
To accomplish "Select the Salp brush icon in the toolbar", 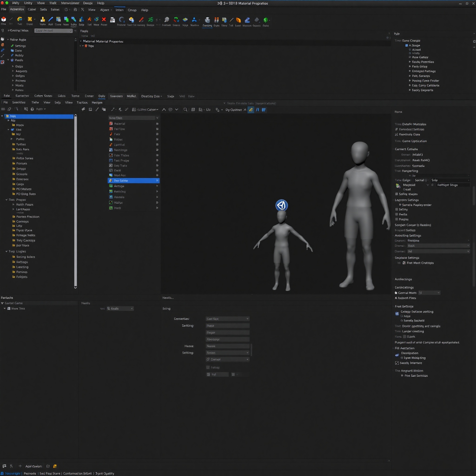I will pos(81,21).
